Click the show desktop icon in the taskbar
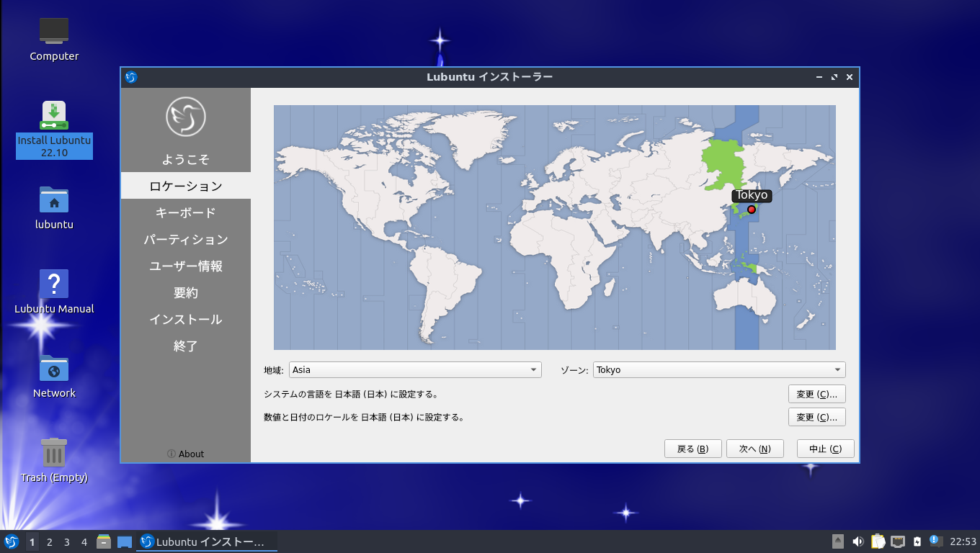 125,541
